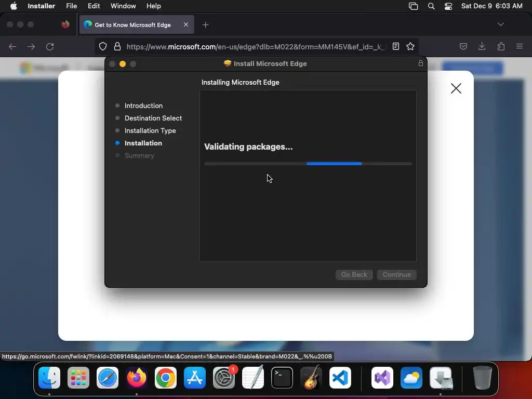532x399 pixels.
Task: Click the Installation Type installer step
Action: pyautogui.click(x=150, y=130)
